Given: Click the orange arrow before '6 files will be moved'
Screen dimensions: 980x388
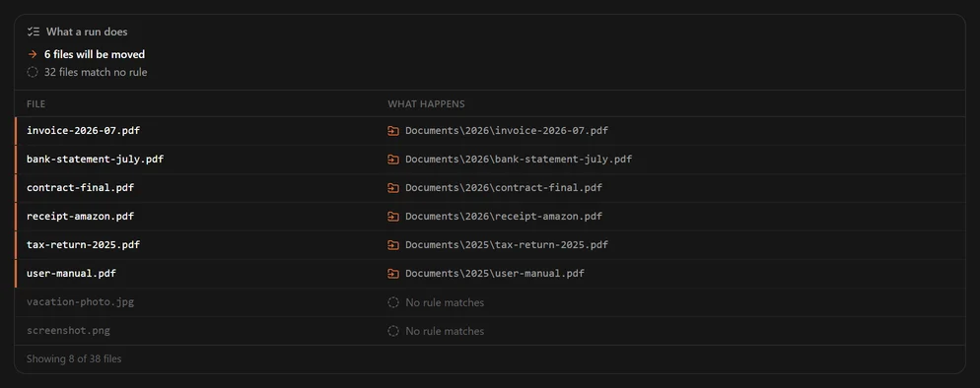Looking at the screenshot, I should pyautogui.click(x=33, y=54).
